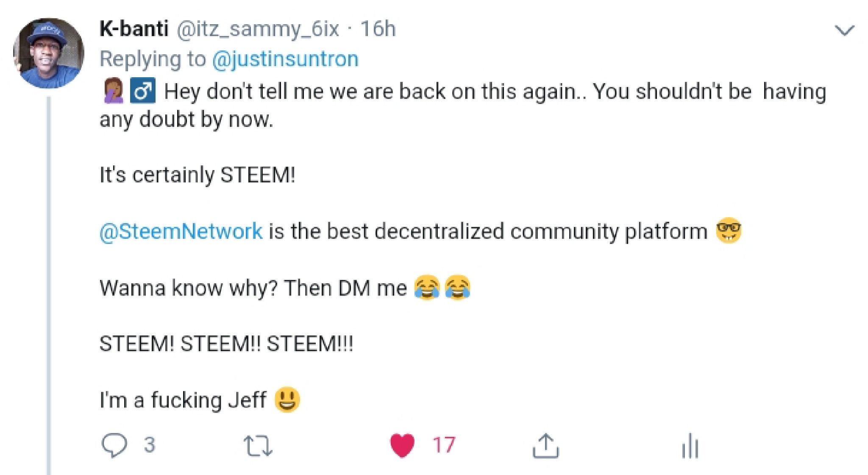
Task: Open the share upload icon
Action: (x=545, y=445)
